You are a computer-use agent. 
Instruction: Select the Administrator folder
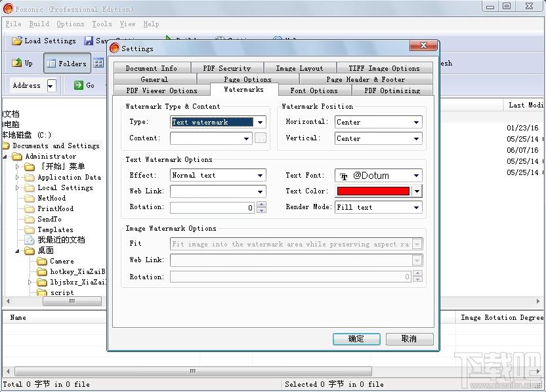click(x=51, y=157)
